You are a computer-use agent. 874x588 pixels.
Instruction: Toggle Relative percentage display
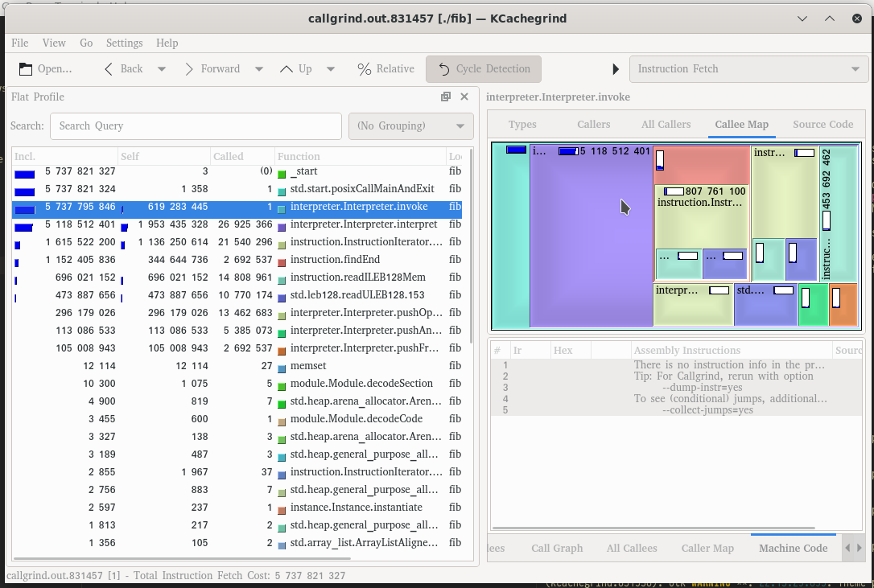tap(385, 69)
